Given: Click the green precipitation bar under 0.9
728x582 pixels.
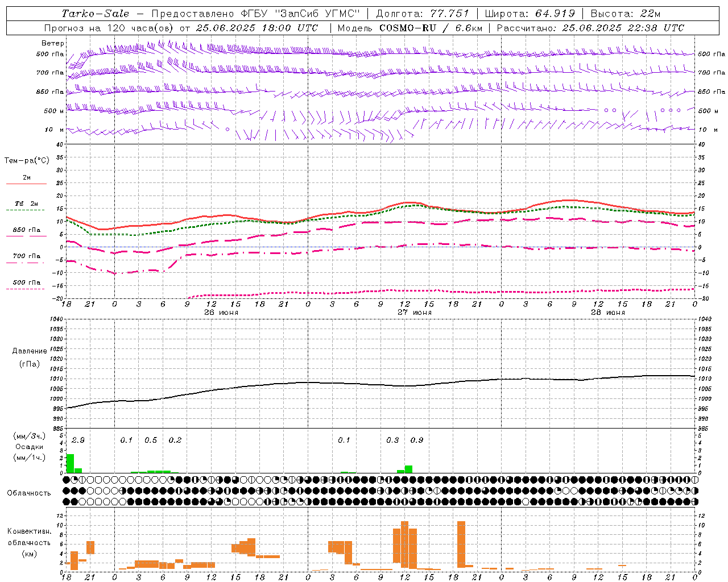Looking at the screenshot, I should point(408,469).
